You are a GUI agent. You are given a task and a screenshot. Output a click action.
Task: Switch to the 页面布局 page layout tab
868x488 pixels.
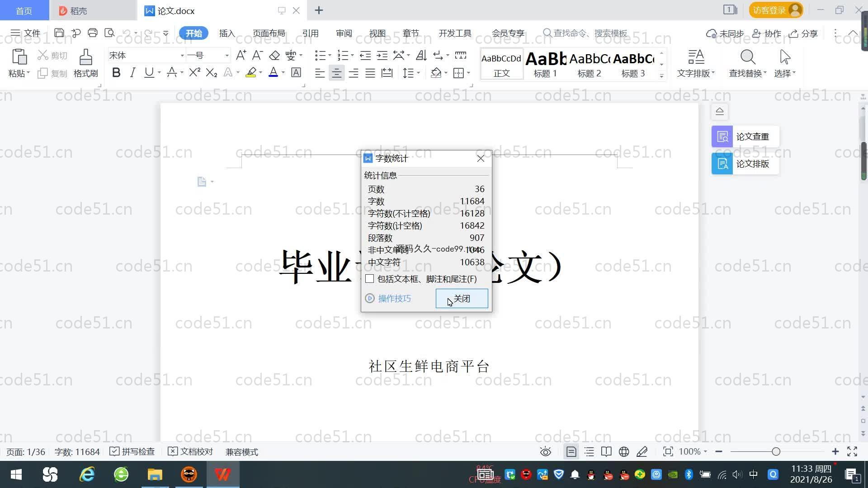[x=269, y=33]
